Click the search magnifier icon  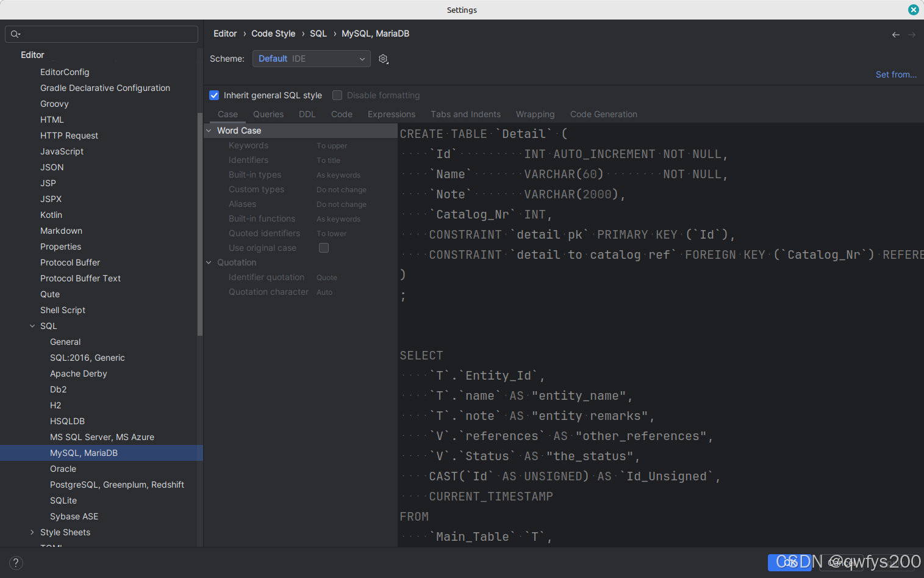tap(15, 34)
